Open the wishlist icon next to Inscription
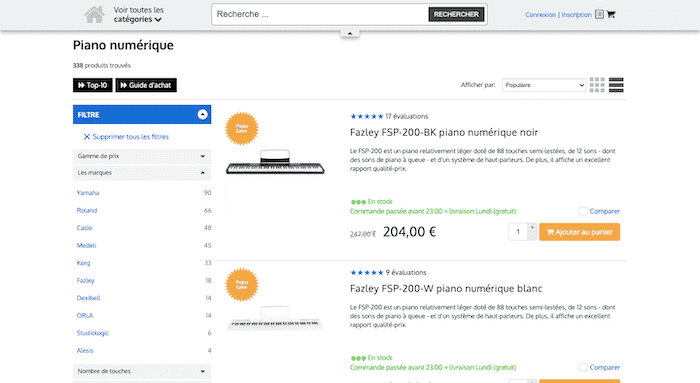This screenshot has width=700, height=383. pos(599,14)
